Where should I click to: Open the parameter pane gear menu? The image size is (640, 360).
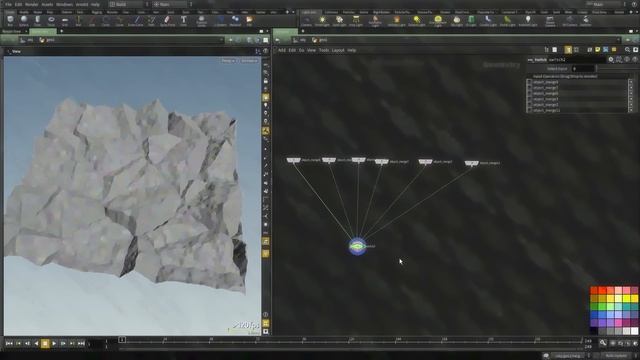611,60
